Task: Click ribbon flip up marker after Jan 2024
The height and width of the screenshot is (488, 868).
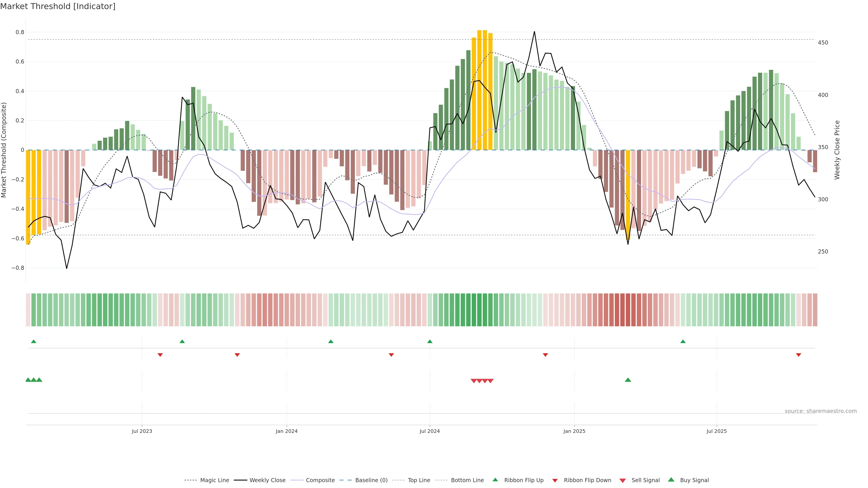Action: [330, 342]
